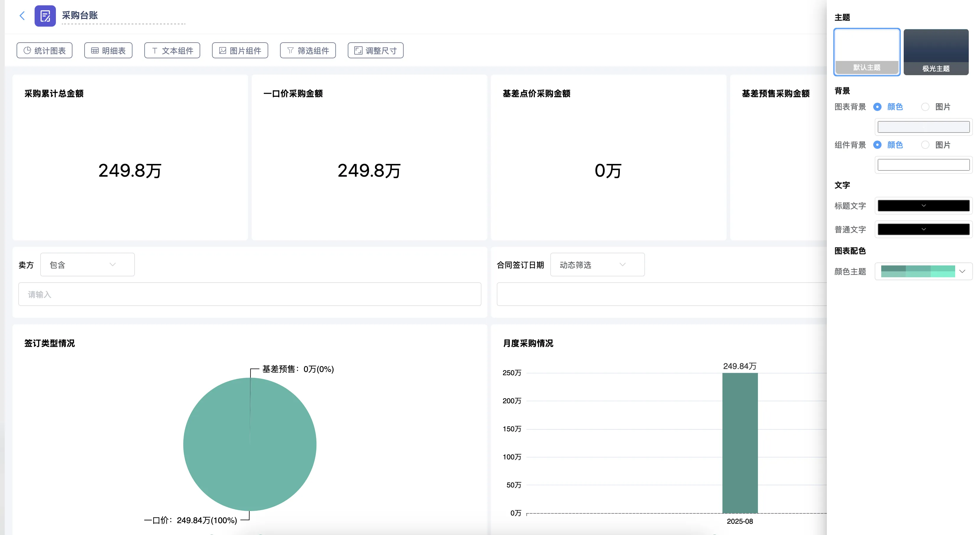The height and width of the screenshot is (535, 980).
Task: Click the 采购台账 title text
Action: tap(80, 16)
